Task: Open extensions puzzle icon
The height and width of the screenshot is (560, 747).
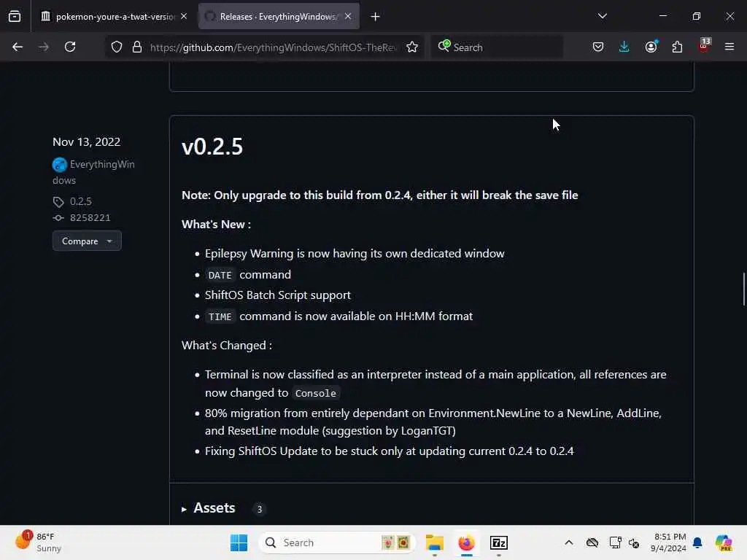Action: click(677, 47)
